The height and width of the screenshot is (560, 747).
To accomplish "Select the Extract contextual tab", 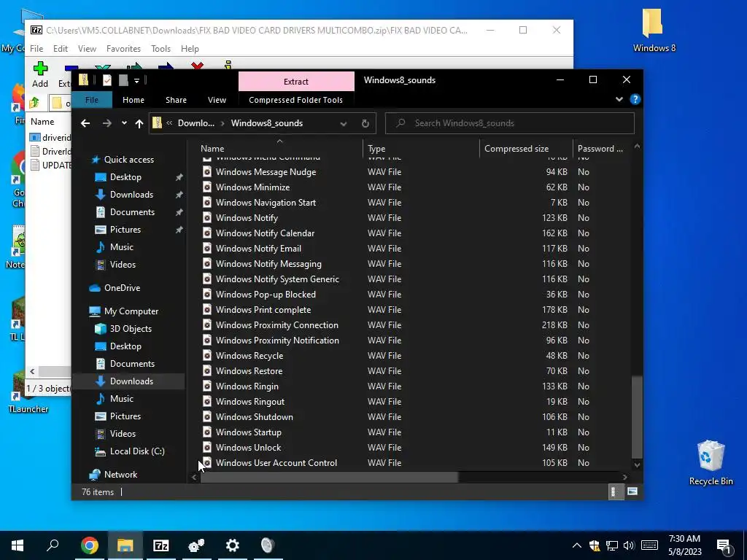I will (x=296, y=82).
